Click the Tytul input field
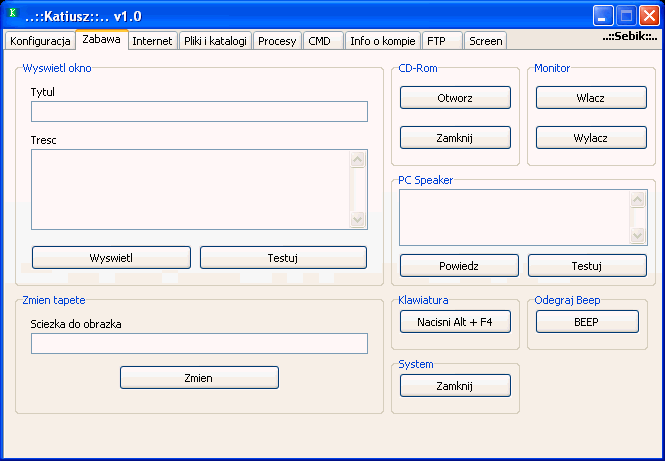Screen dimensions: 665x461 (199, 112)
